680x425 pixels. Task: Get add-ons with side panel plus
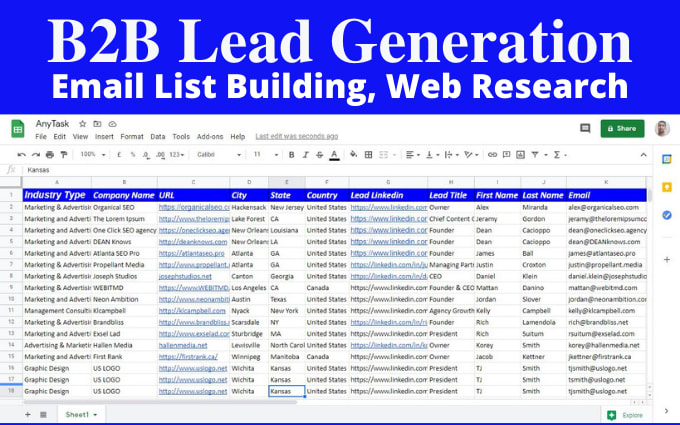667,260
